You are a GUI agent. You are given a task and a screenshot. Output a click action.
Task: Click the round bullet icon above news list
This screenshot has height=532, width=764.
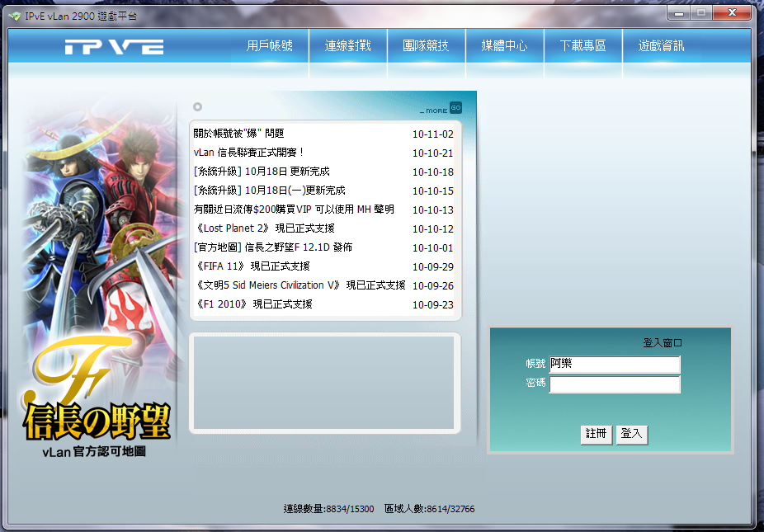point(197,106)
